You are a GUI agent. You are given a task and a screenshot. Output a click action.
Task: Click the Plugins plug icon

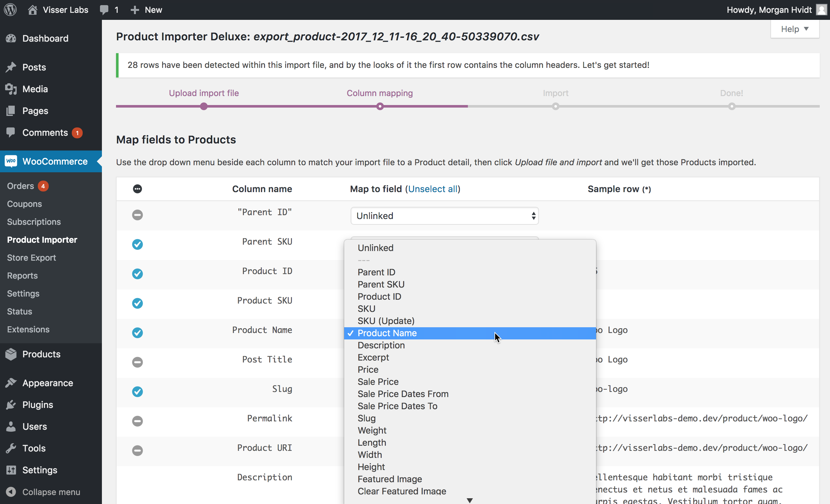pos(11,405)
